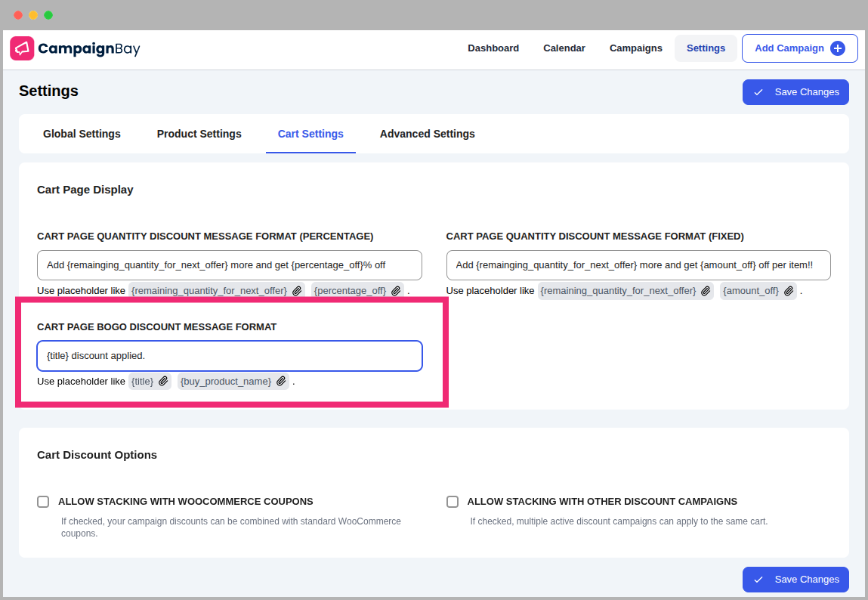Copy the {percentage_off} placeholder via paperclip icon
868x600 pixels.
(x=396, y=291)
